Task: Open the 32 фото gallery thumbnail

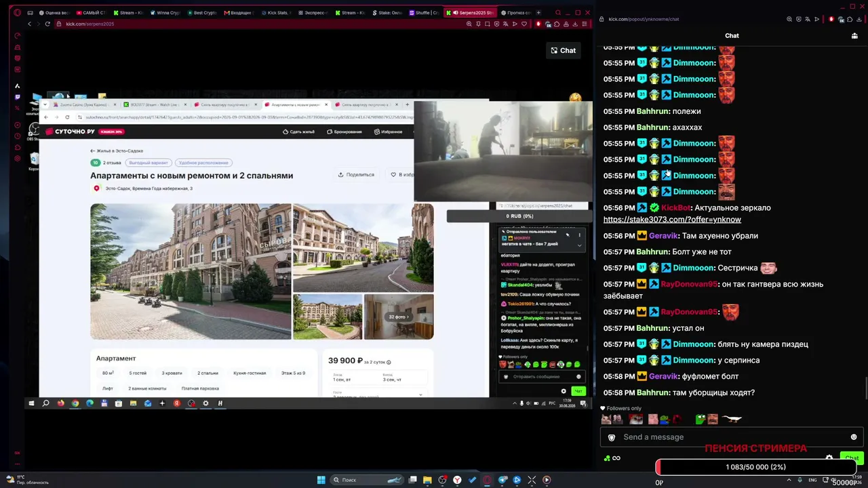Action: click(x=399, y=317)
